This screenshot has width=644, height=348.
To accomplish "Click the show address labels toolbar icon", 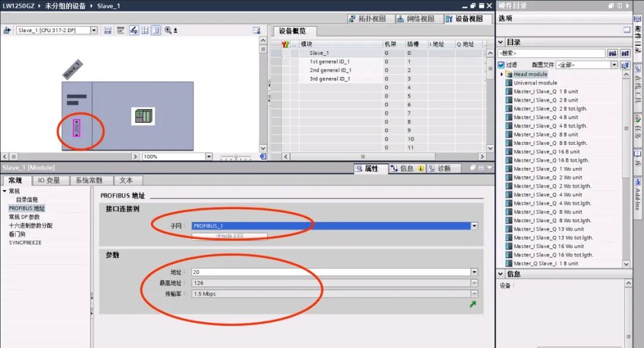I will [120, 30].
